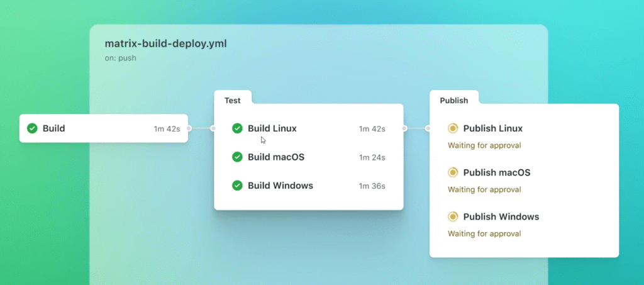Open the Publish Linux job
This screenshot has height=285, width=644.
(x=493, y=128)
